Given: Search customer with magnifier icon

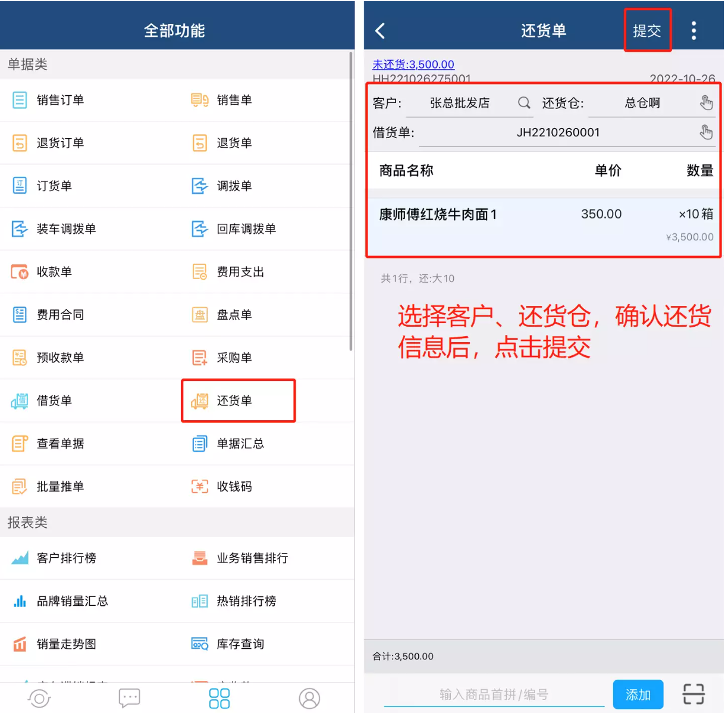Looking at the screenshot, I should tap(524, 103).
